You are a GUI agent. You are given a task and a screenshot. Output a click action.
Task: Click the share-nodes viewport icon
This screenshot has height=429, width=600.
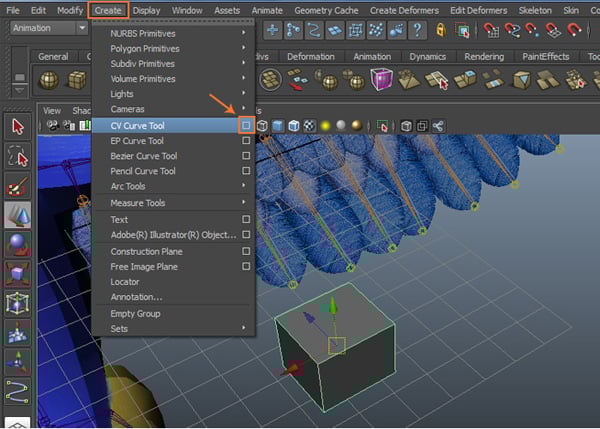(x=438, y=126)
